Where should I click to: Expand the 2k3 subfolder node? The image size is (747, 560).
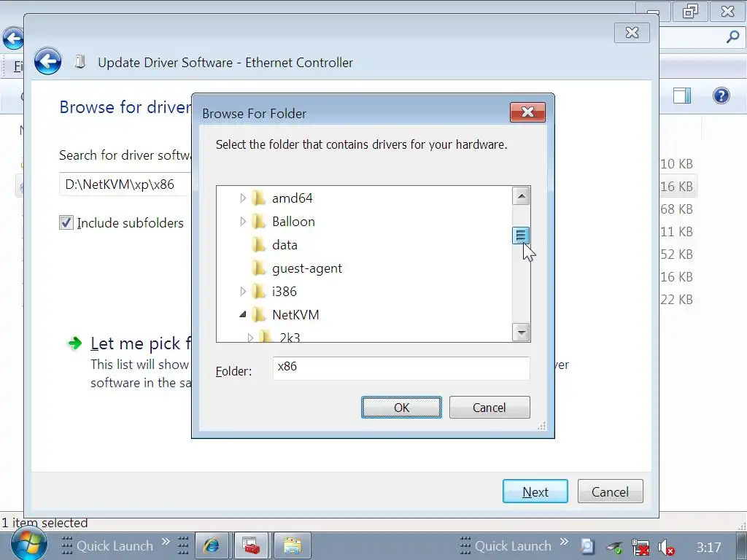(251, 338)
